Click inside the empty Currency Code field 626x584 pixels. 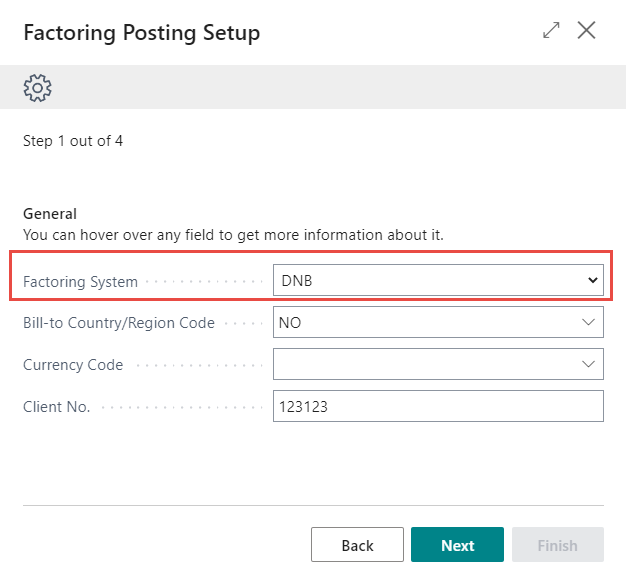click(420, 364)
